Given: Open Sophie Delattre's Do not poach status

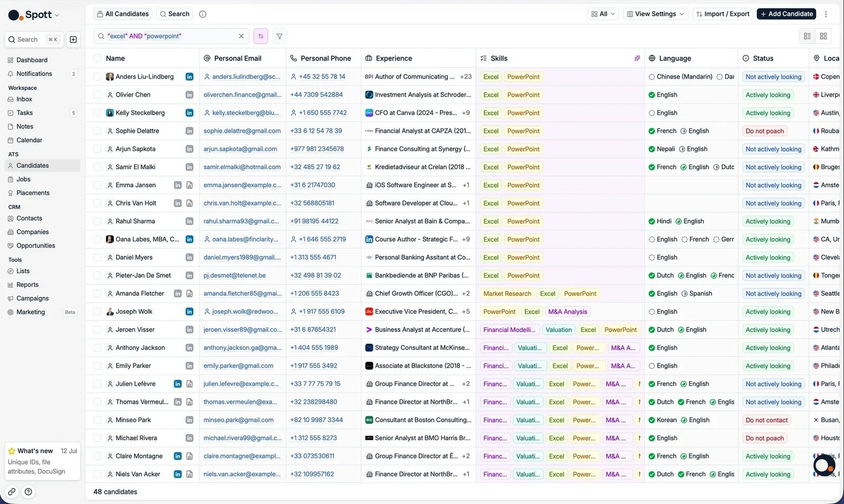Looking at the screenshot, I should point(765,131).
